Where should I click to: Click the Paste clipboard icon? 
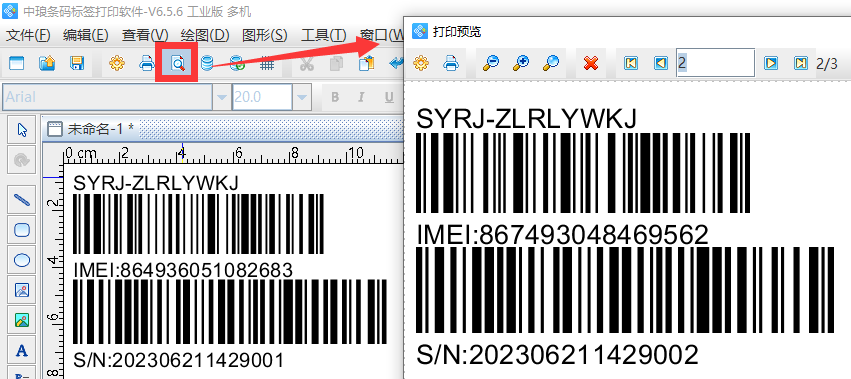point(367,64)
